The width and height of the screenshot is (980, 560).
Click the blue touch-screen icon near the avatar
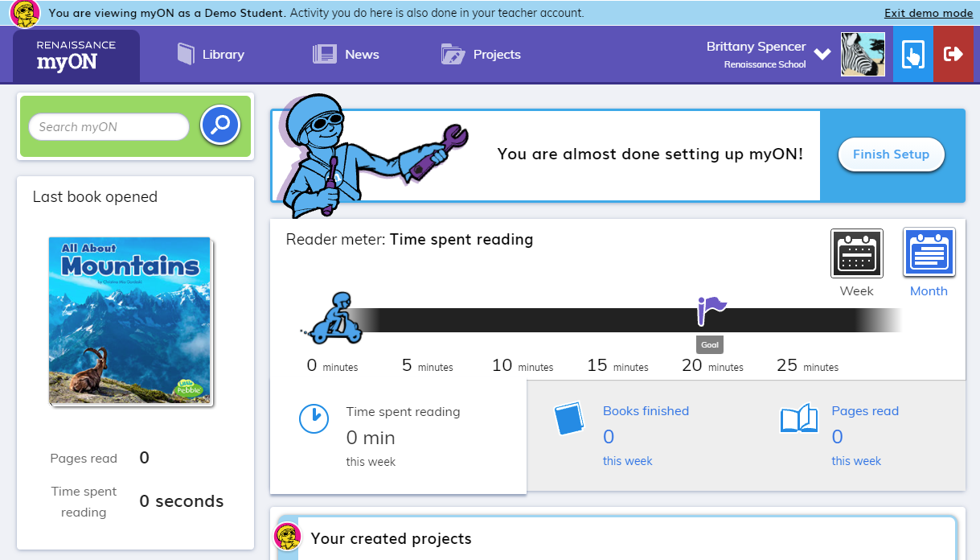coord(912,54)
